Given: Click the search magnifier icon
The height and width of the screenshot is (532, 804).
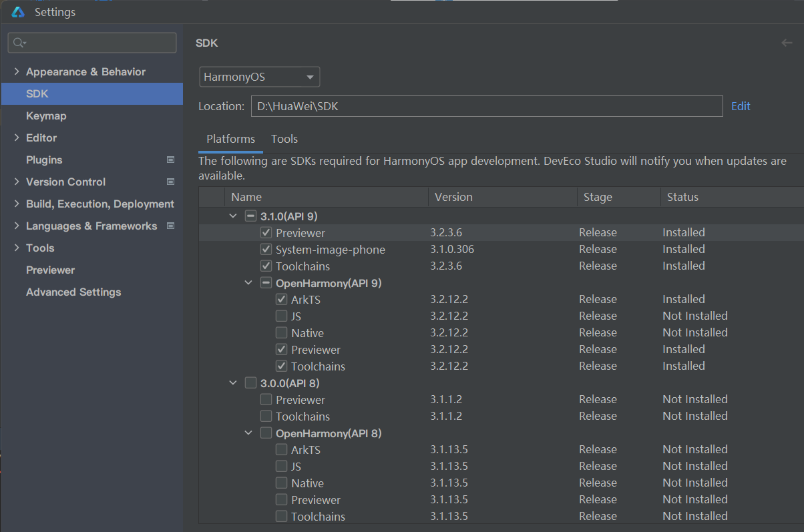Looking at the screenshot, I should (19, 43).
